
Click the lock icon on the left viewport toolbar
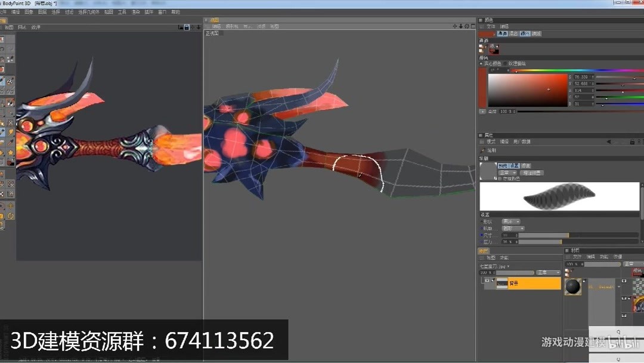[x=187, y=26]
